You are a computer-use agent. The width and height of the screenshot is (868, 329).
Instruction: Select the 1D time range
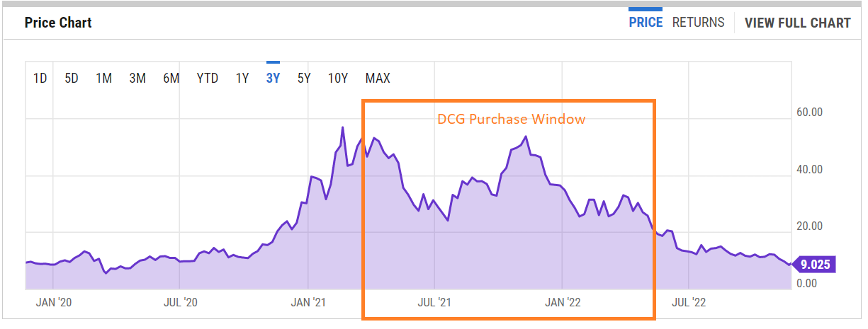pyautogui.click(x=40, y=78)
